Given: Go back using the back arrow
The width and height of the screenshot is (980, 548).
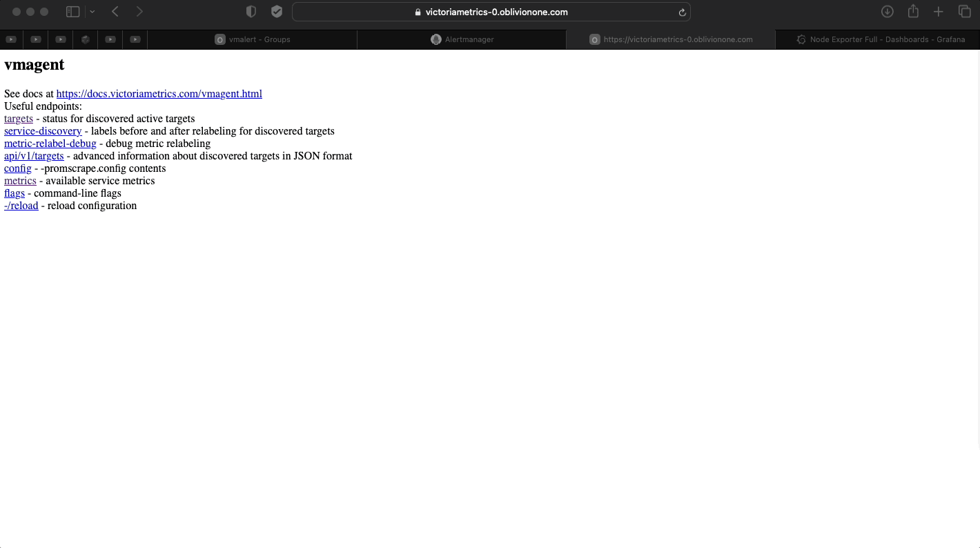Looking at the screenshot, I should point(115,12).
